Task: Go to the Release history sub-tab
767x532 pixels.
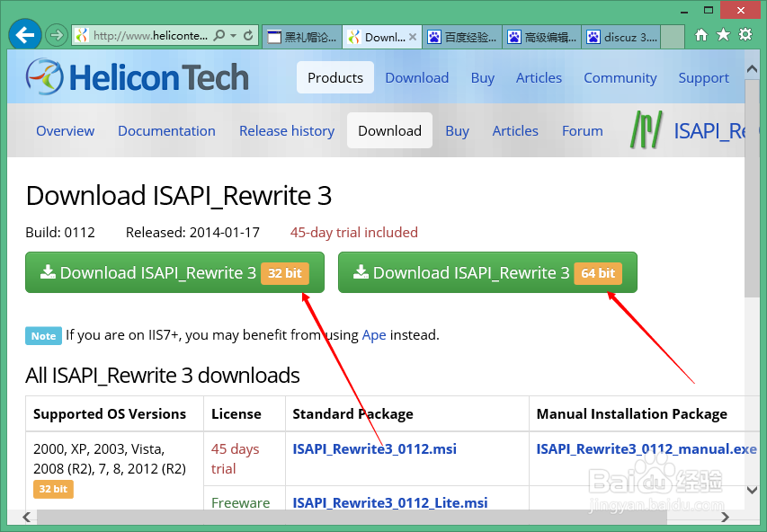Action: (287, 131)
